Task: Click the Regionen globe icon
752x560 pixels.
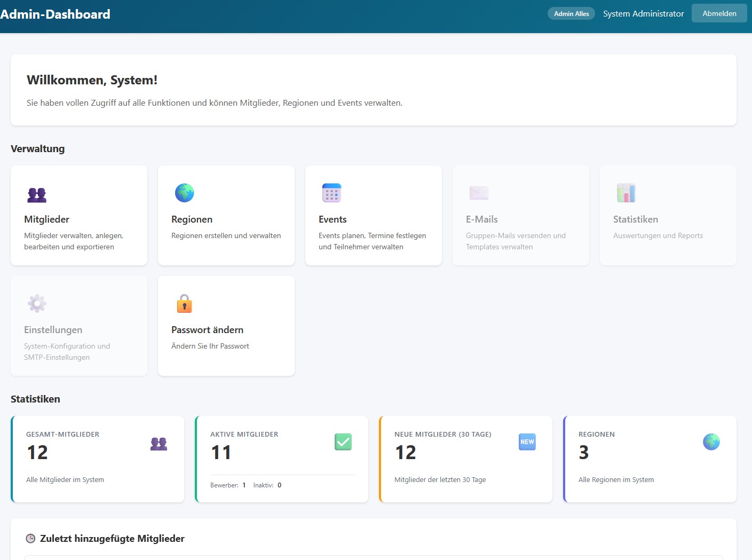Action: [185, 193]
